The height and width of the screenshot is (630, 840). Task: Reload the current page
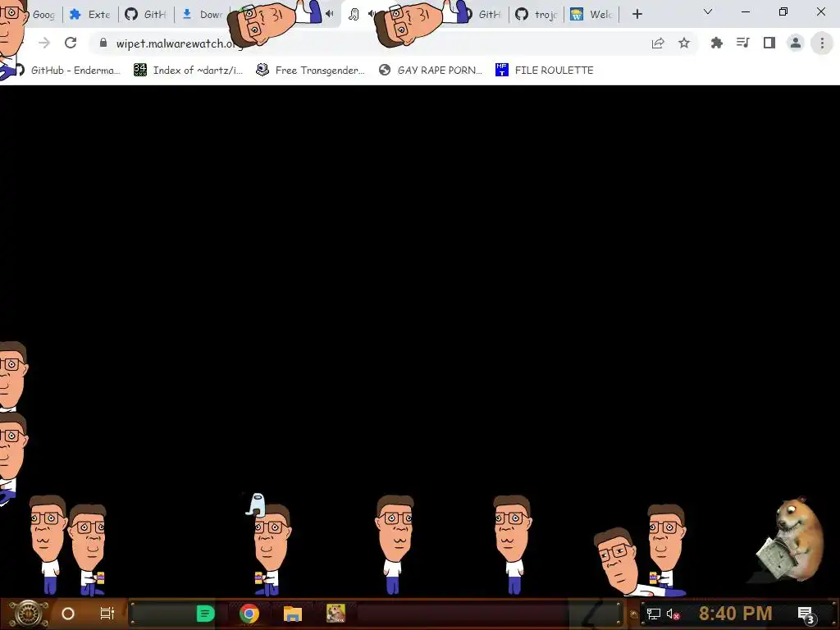71,43
